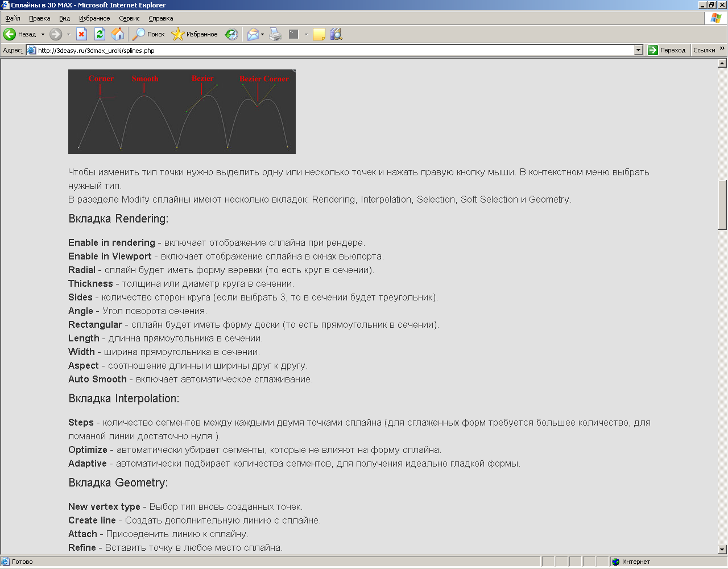Click the Windows flag logo

pyautogui.click(x=715, y=18)
